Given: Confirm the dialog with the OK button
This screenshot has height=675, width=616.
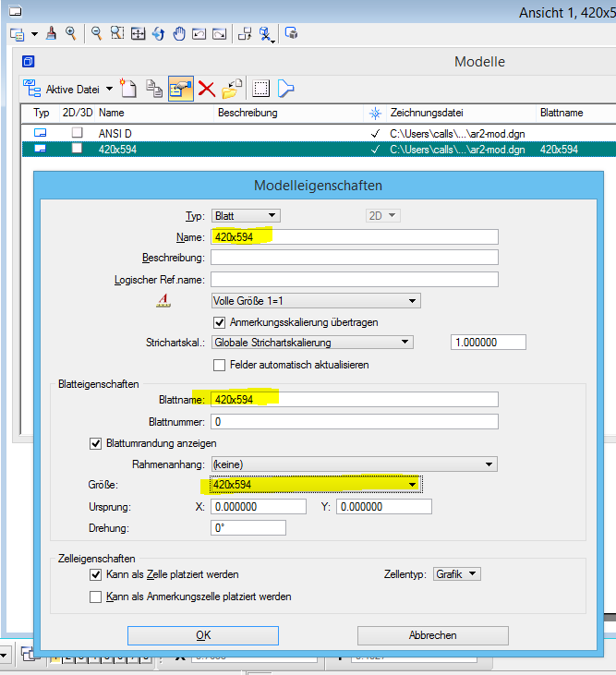Looking at the screenshot, I should pyautogui.click(x=203, y=635).
